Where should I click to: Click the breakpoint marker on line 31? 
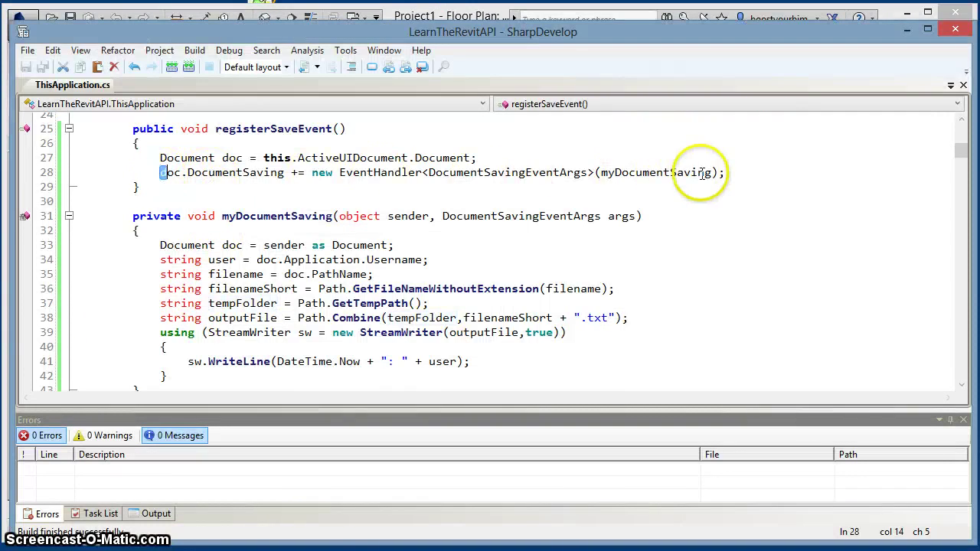coord(25,216)
